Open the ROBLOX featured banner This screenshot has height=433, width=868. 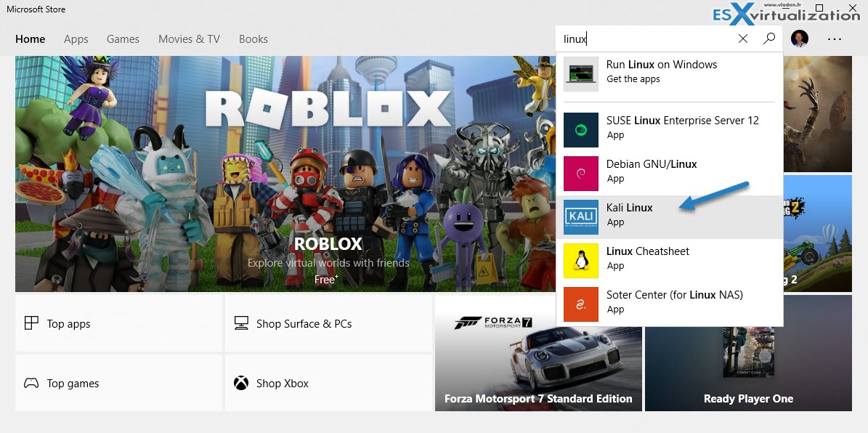click(285, 174)
